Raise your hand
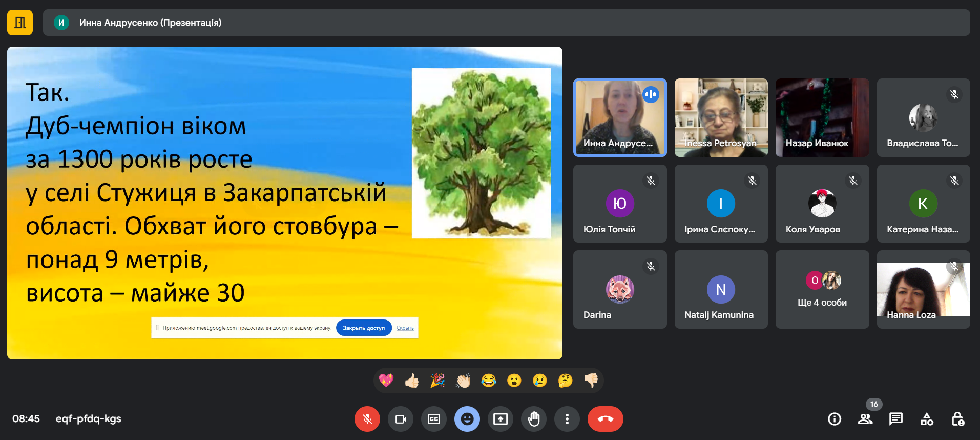The height and width of the screenshot is (440, 980). (534, 419)
